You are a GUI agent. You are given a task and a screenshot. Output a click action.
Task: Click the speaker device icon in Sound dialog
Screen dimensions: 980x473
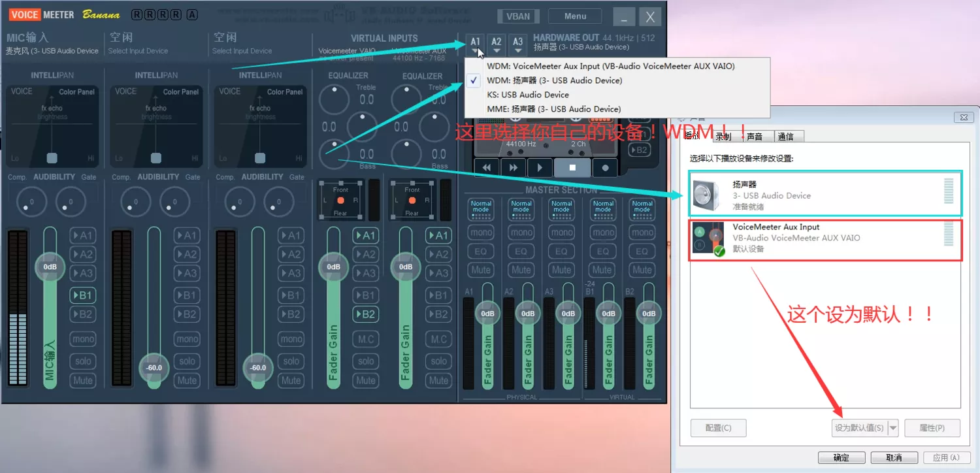(706, 195)
